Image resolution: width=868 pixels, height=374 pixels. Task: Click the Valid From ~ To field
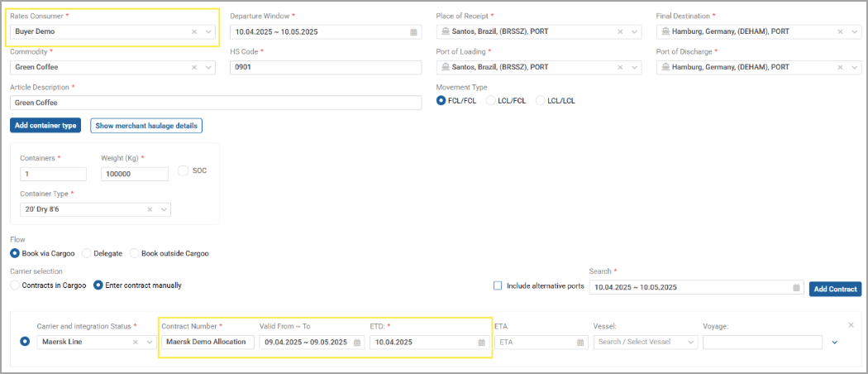312,342
